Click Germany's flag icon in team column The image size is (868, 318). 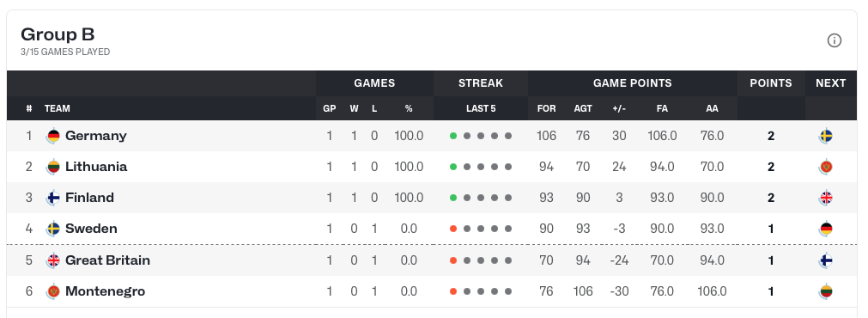(53, 136)
